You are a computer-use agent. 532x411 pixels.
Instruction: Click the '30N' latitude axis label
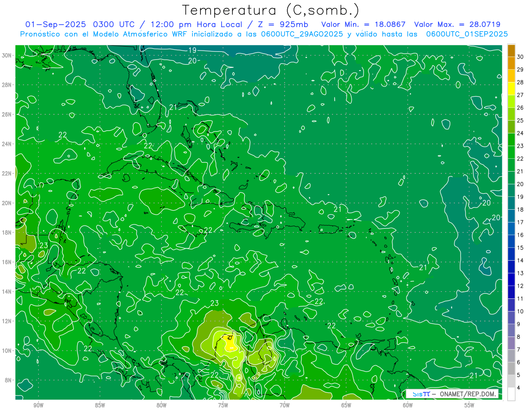coord(7,55)
